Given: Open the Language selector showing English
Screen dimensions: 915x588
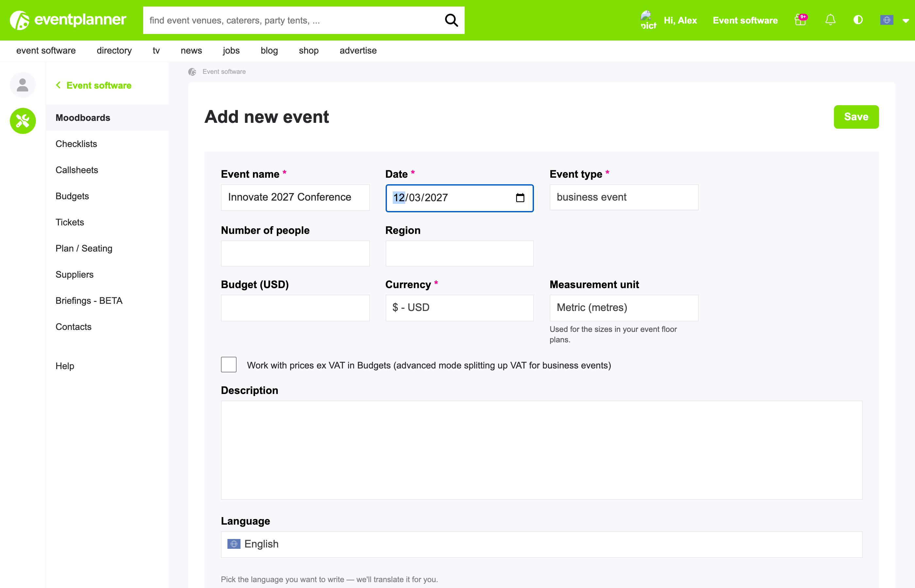Looking at the screenshot, I should [541, 545].
